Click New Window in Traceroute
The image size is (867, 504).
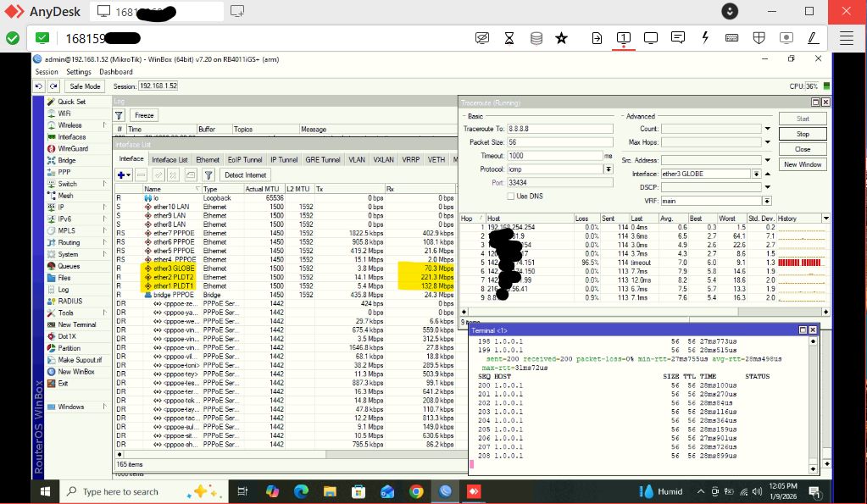coord(803,164)
